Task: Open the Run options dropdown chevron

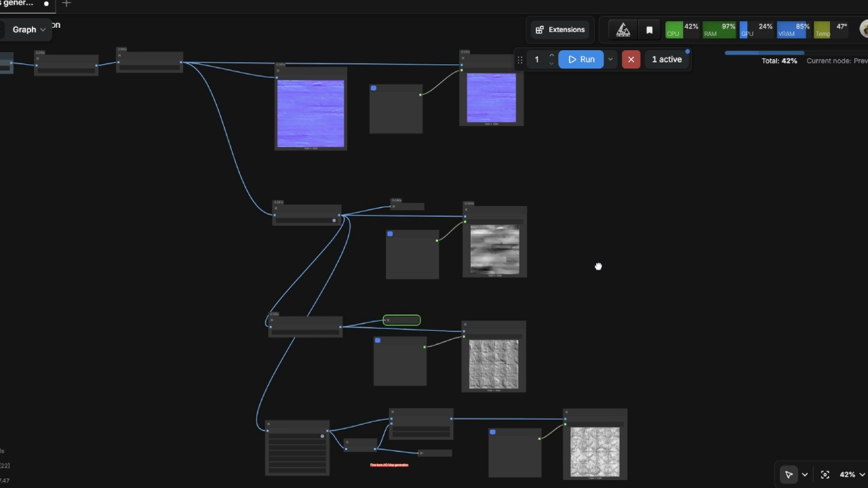Action: coord(610,59)
